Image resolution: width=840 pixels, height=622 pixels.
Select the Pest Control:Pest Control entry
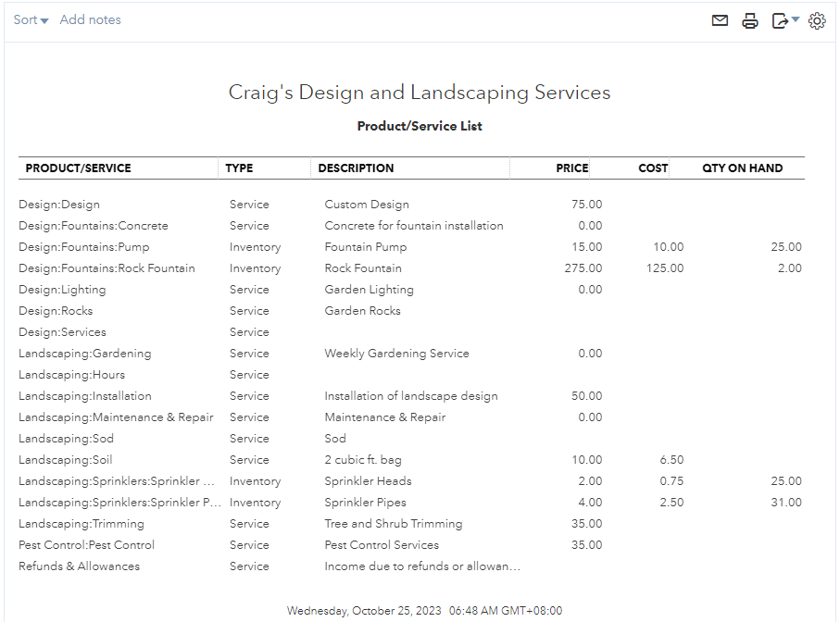click(87, 545)
